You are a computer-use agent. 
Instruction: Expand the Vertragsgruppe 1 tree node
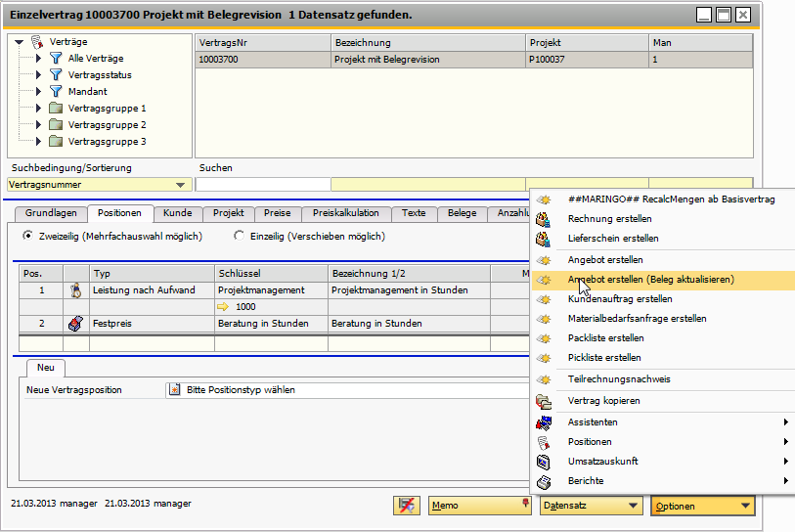coord(38,109)
